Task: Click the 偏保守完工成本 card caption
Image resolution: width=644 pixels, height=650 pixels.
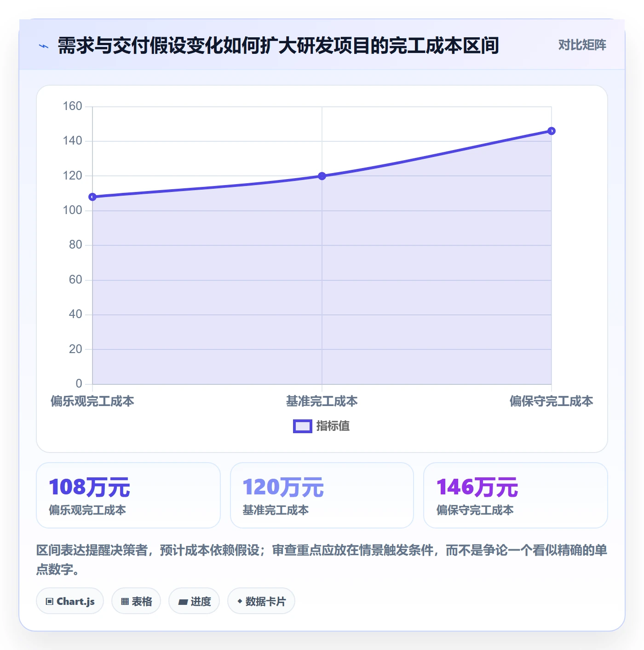Action: pyautogui.click(x=475, y=510)
